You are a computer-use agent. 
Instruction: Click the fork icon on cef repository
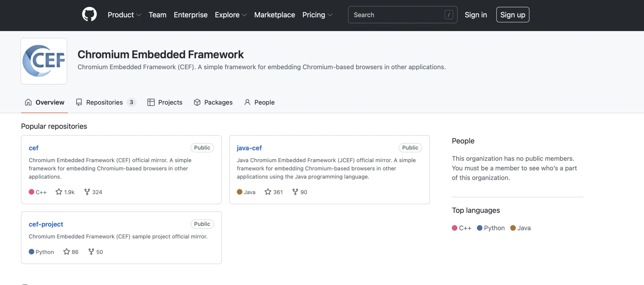click(87, 192)
